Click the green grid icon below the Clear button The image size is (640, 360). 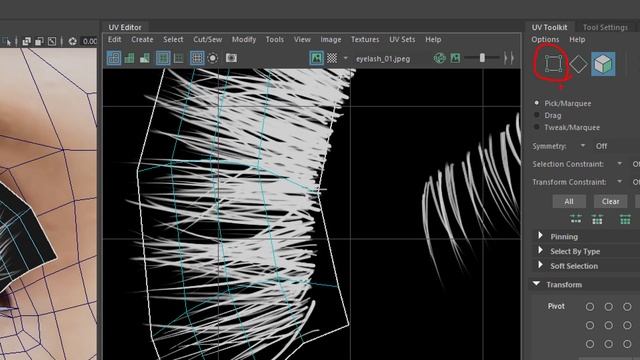pyautogui.click(x=597, y=220)
